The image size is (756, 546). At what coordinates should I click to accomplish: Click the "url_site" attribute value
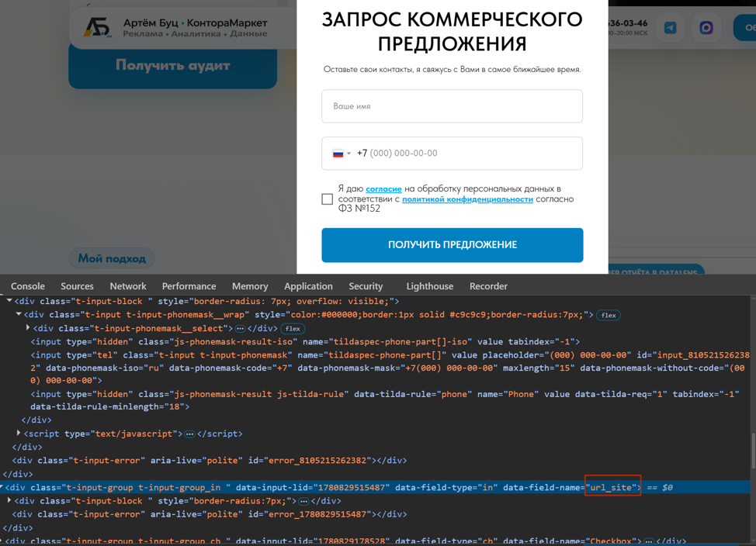[x=611, y=487]
